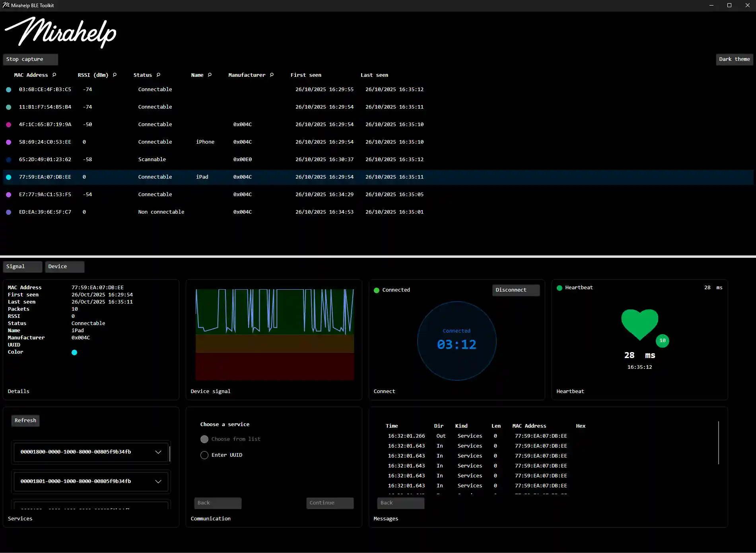Image resolution: width=756 pixels, height=553 pixels.
Task: Click Back in the Communication panel
Action: (x=218, y=503)
